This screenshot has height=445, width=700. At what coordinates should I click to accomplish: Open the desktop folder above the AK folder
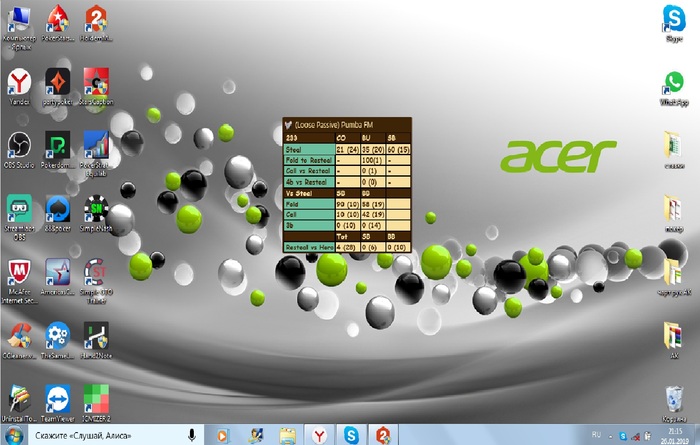(x=674, y=277)
